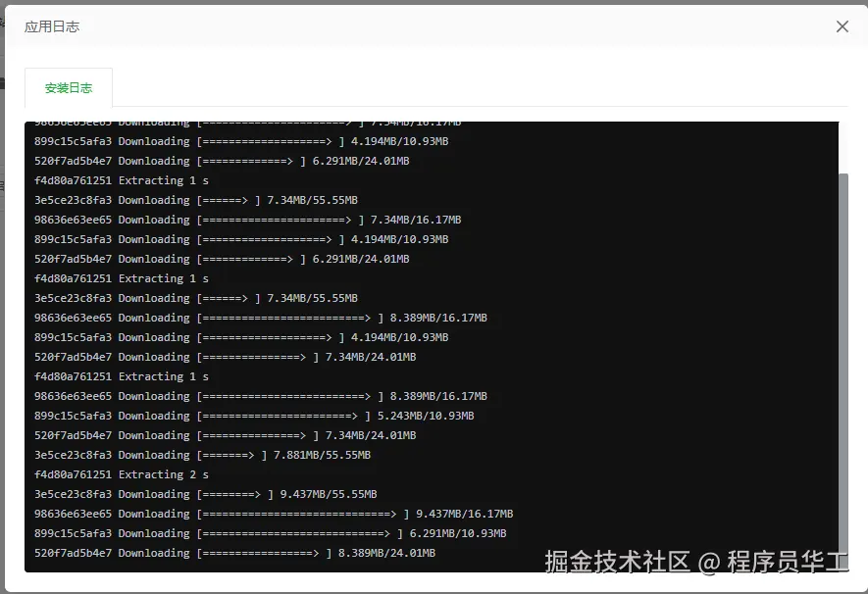Click the 5.243MB/10.93MB download log line
Screen dimensions: 868x594
[x=254, y=416]
